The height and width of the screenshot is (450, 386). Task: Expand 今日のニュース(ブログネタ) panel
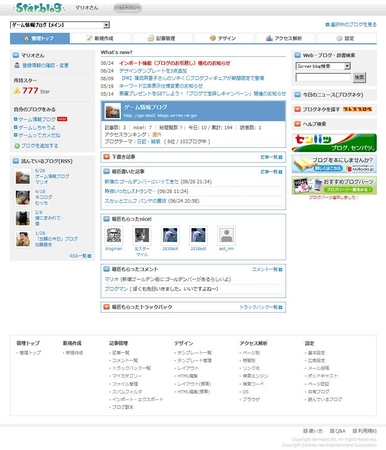tap(298, 95)
